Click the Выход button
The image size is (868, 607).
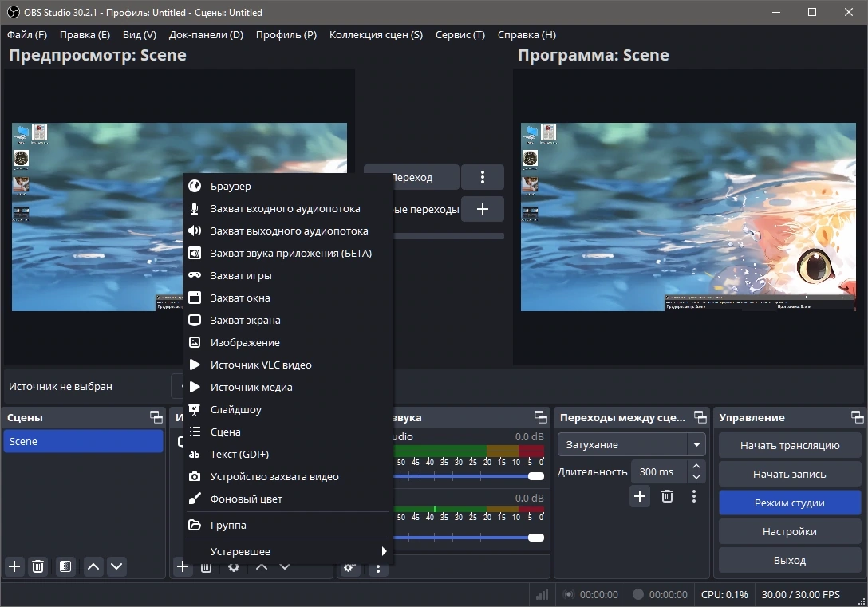coord(790,561)
